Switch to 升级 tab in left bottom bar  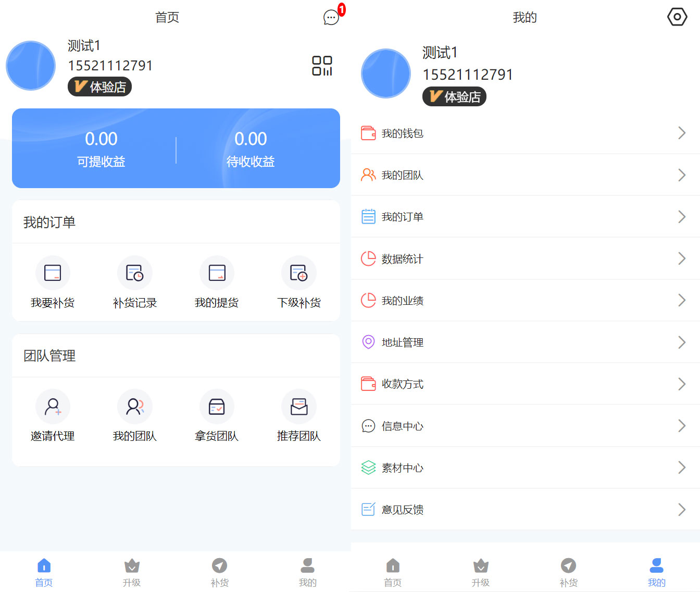132,572
